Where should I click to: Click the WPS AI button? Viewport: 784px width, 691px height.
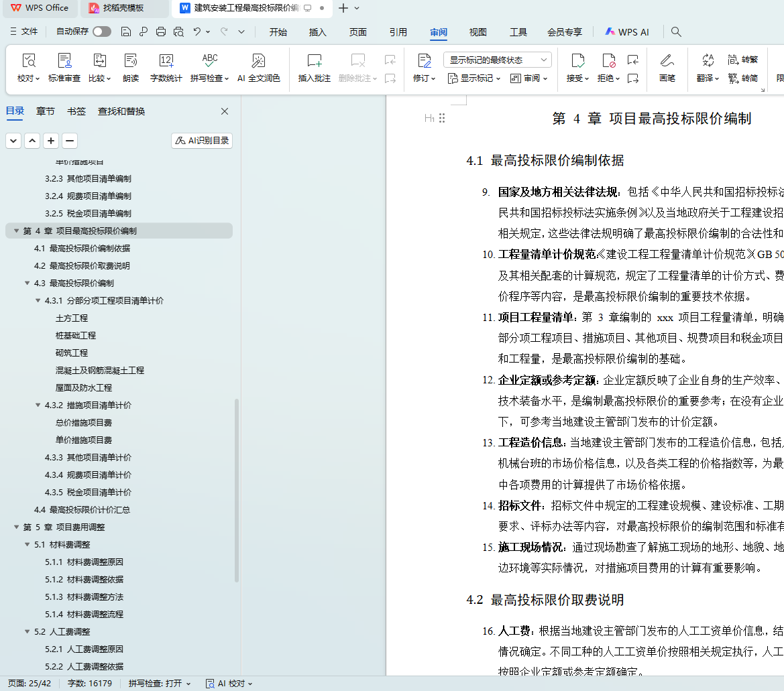[x=627, y=32]
